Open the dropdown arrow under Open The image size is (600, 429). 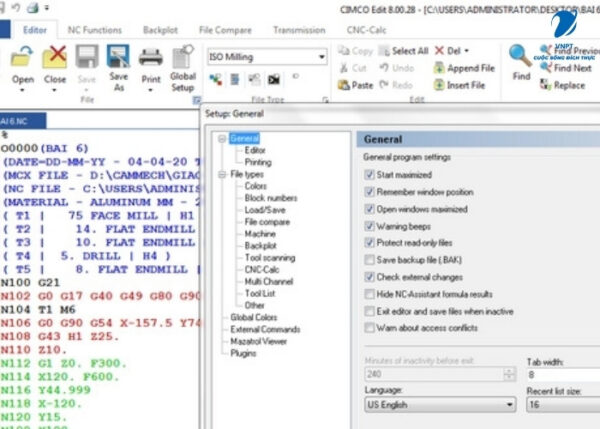pos(22,90)
